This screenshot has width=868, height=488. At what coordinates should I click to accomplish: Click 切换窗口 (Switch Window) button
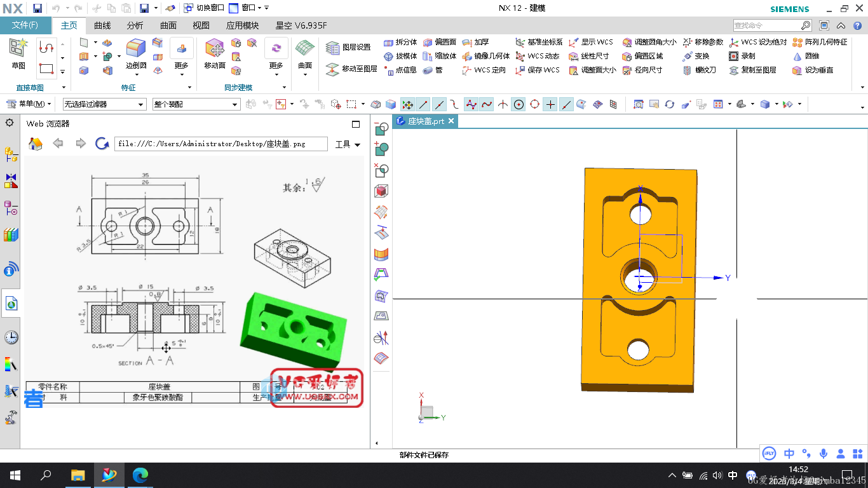[203, 8]
